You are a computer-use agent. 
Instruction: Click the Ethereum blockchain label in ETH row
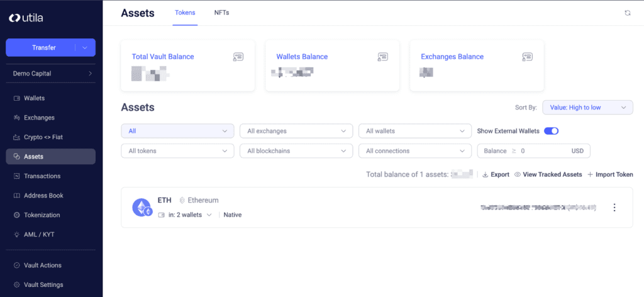click(x=199, y=201)
